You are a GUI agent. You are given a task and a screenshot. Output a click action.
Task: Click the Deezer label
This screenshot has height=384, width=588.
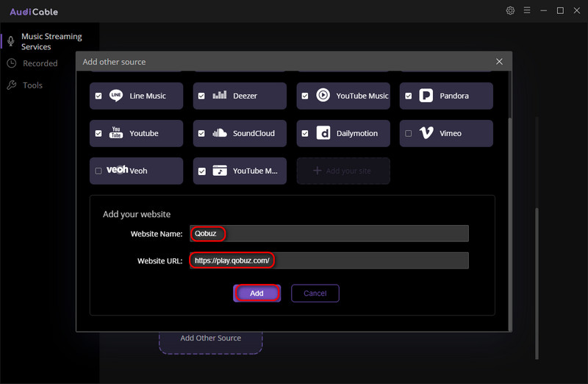[245, 96]
